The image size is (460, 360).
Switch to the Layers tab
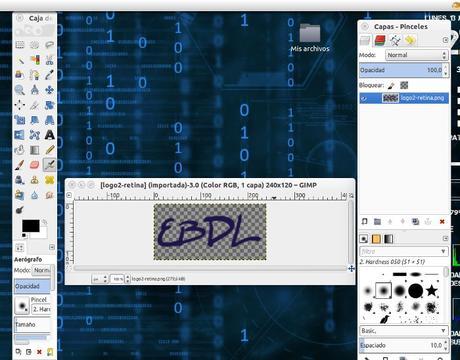pyautogui.click(x=365, y=40)
